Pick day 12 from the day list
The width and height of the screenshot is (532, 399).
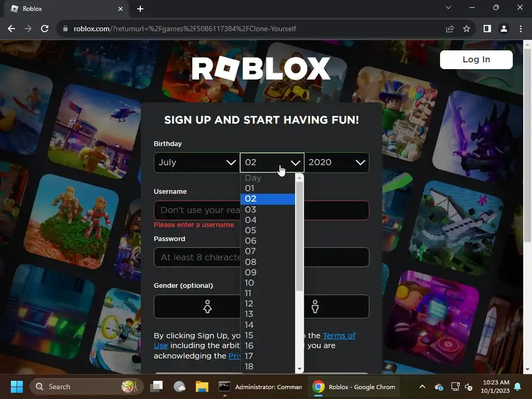pos(268,304)
